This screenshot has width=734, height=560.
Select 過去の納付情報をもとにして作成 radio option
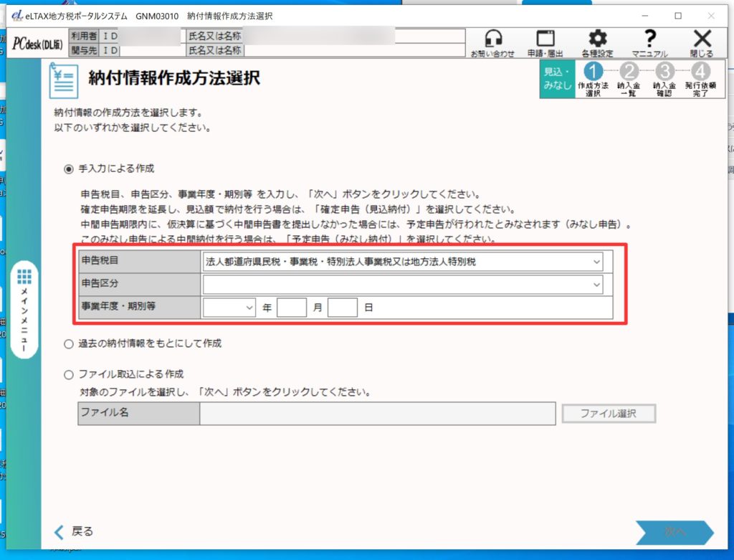pos(69,344)
